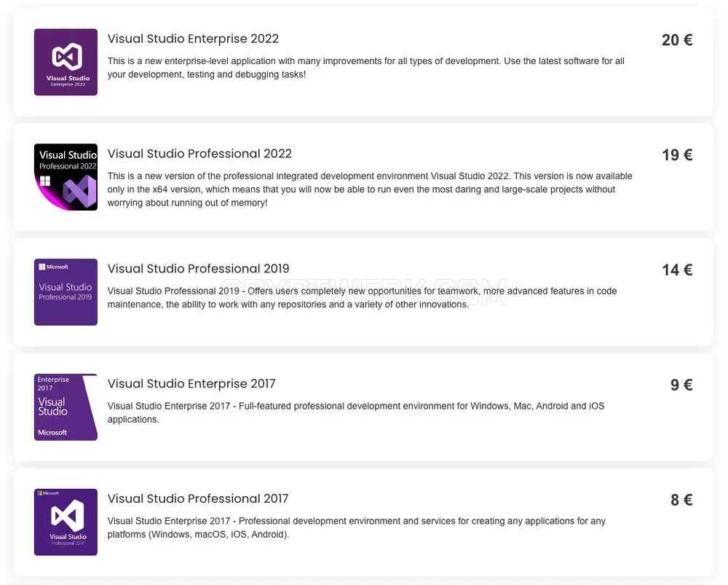The width and height of the screenshot is (728, 585).
Task: Click the 20 € price label
Action: click(x=677, y=40)
